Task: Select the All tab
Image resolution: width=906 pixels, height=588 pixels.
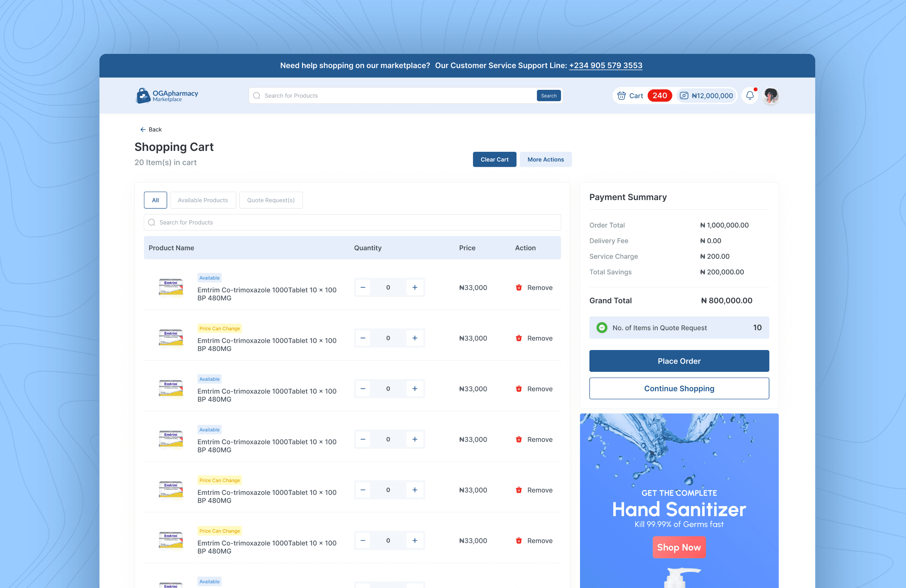Action: (x=155, y=200)
